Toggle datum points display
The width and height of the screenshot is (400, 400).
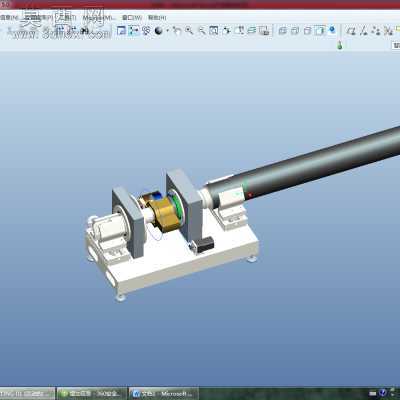click(x=376, y=31)
